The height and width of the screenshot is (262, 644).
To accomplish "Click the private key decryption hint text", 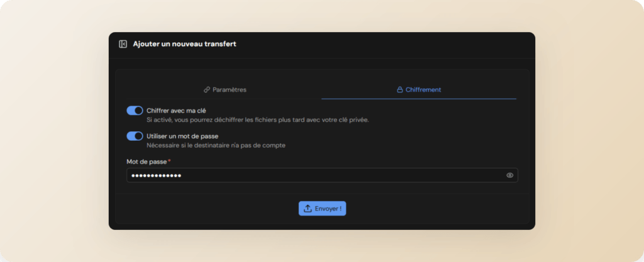I will tap(257, 120).
